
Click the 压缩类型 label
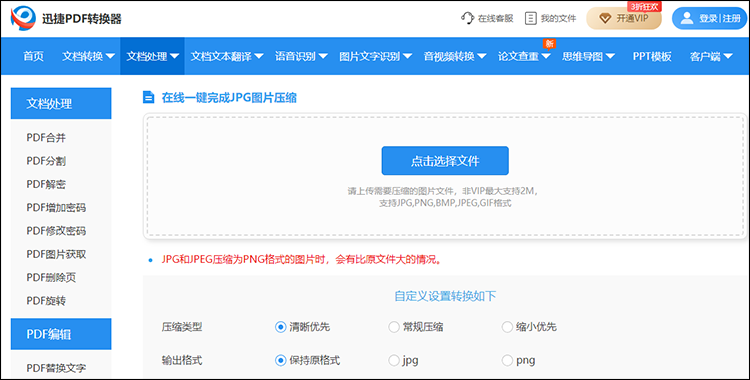(x=182, y=327)
